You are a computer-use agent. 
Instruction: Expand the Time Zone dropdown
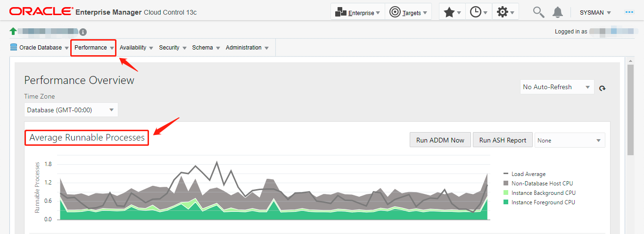(71, 110)
